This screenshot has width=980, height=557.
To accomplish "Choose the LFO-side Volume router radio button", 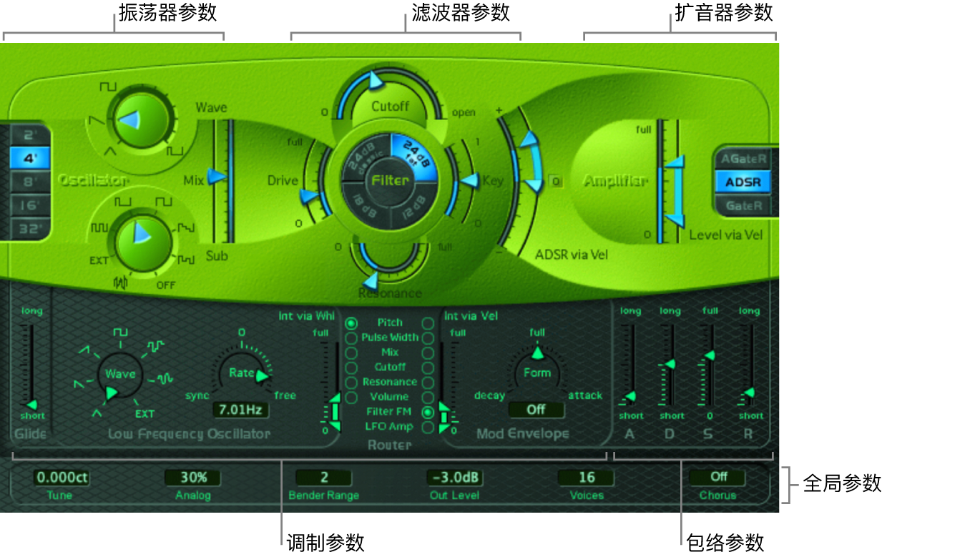I will (351, 397).
